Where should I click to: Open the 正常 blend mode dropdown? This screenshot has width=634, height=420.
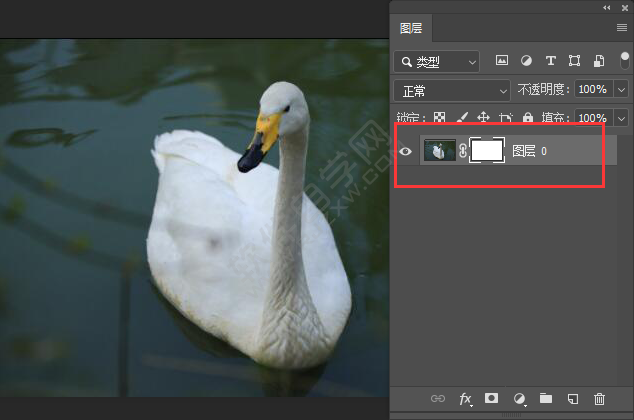452,90
